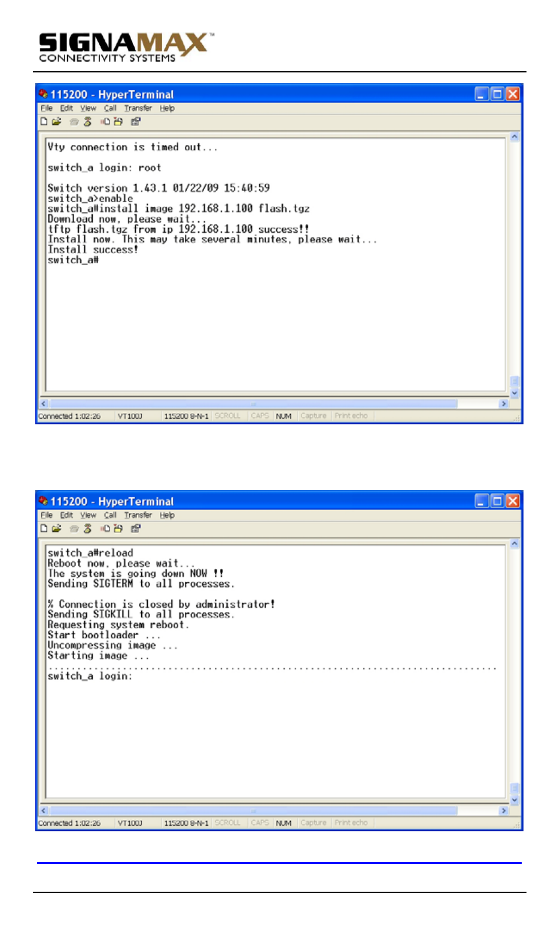Click the Receive icon in the reload window
Viewport: 560px width, 942px height.
point(118,528)
